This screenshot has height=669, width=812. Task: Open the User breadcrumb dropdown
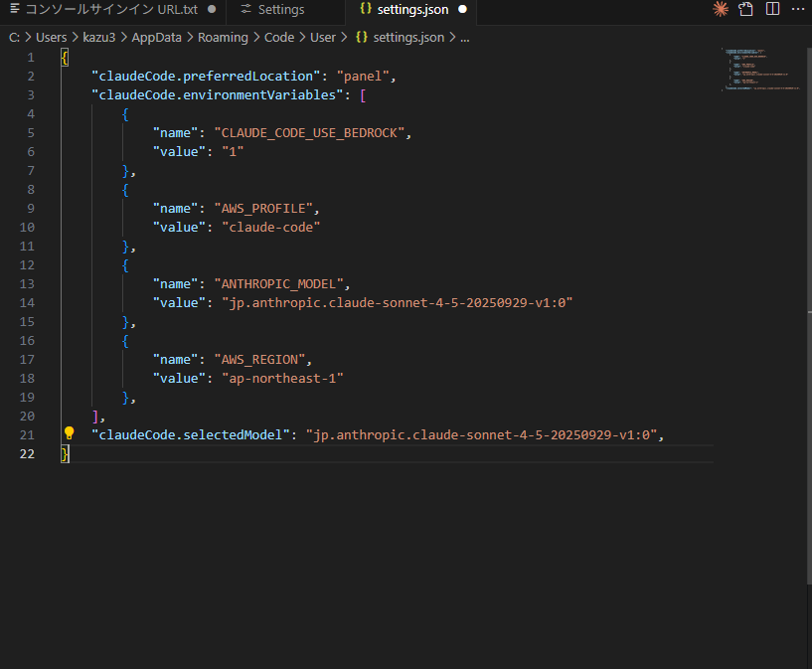[323, 37]
